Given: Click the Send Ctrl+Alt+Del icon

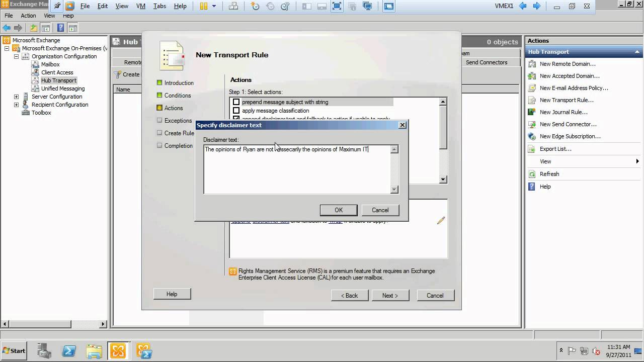Looking at the screenshot, I should [x=233, y=6].
